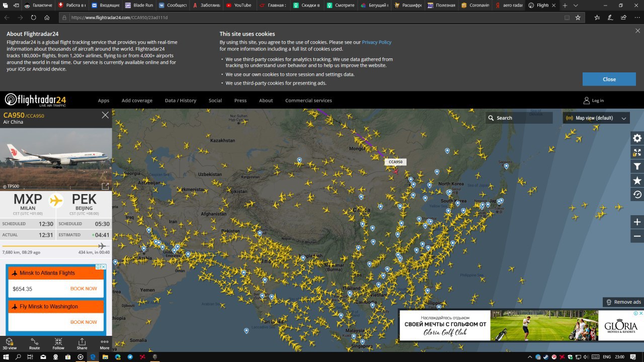The width and height of the screenshot is (644, 362).
Task: Open the Privacy Policy link
Action: pos(376,42)
